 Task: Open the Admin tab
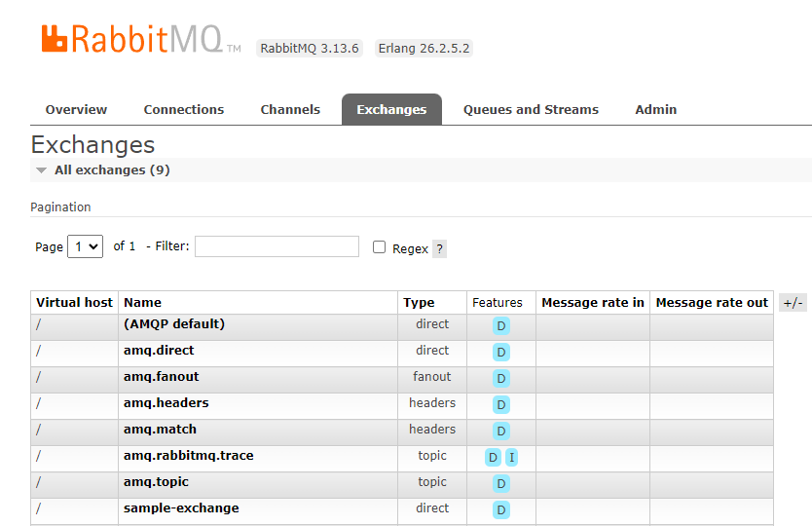[x=656, y=109]
